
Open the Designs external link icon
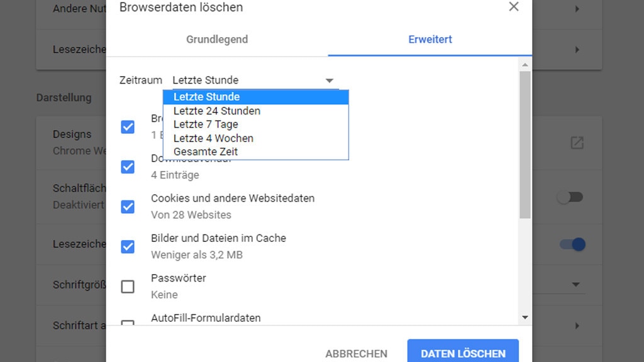[x=577, y=143]
